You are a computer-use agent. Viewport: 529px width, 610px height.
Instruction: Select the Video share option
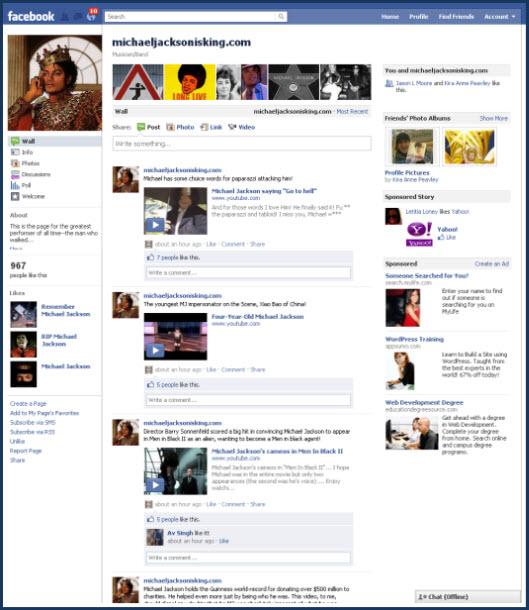pos(242,127)
